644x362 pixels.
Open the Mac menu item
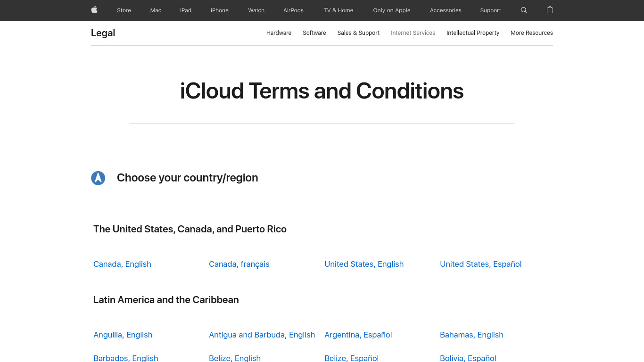(156, 10)
